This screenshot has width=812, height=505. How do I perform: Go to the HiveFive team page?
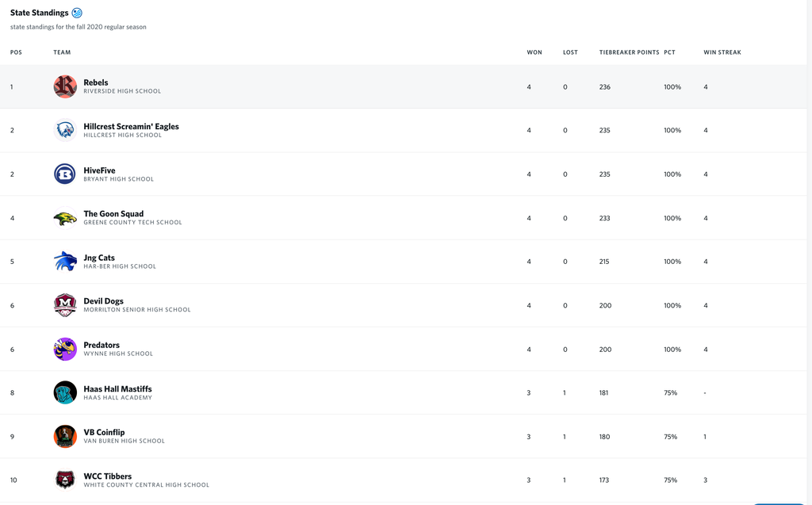tap(99, 170)
